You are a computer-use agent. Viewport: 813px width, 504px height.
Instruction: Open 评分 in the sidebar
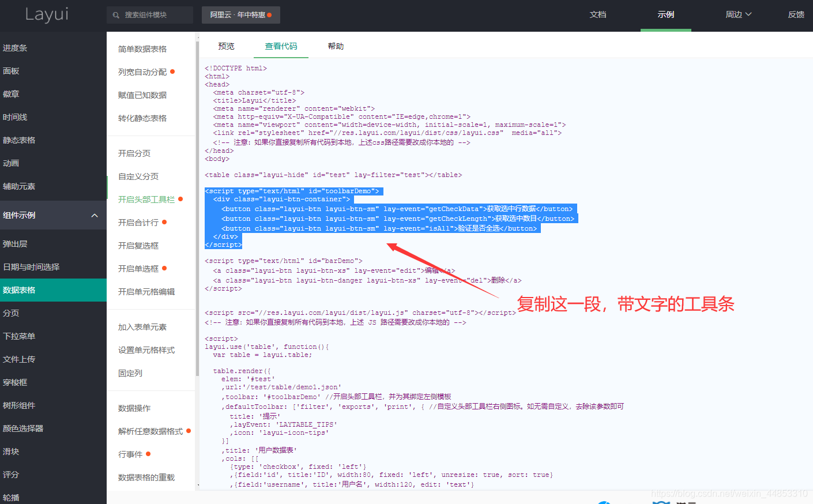(x=53, y=475)
